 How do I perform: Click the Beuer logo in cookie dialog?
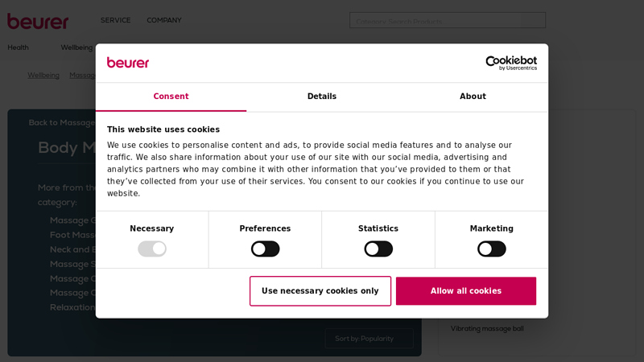pos(128,63)
